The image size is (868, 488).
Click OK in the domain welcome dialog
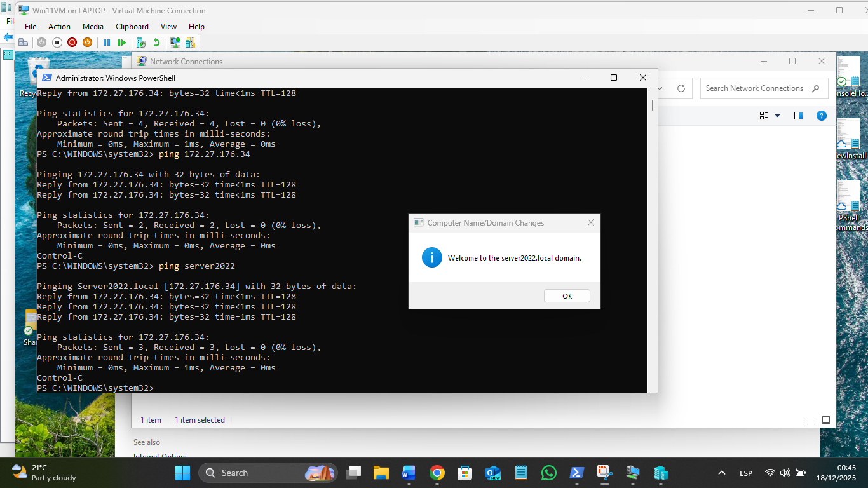pos(567,296)
